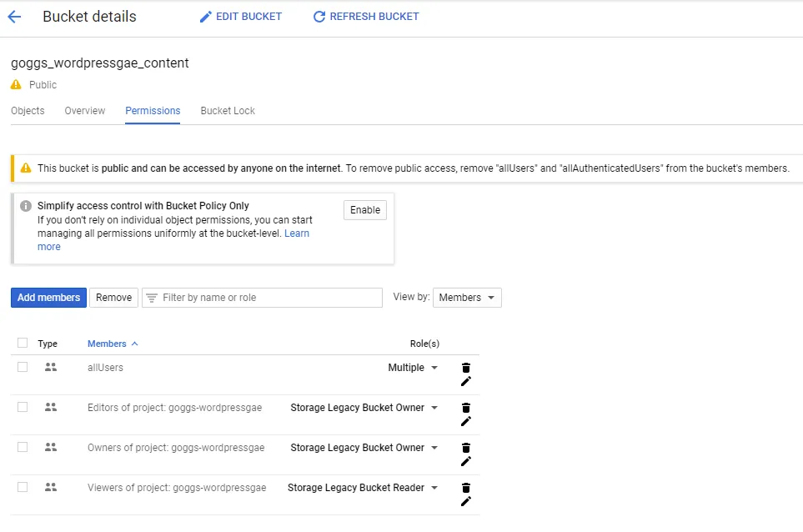
Task: Open pencil edit icon for Owners of project
Action: tap(465, 461)
